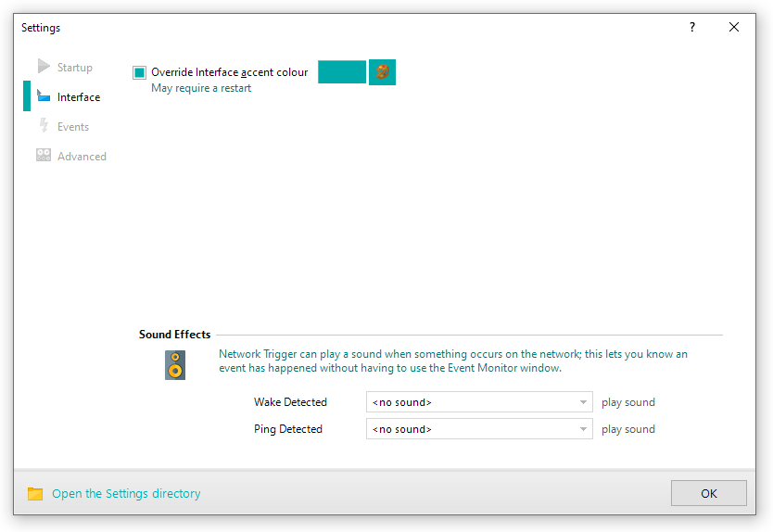Viewport: 773px width, 532px height.
Task: Click the question mark help button
Action: coord(691,28)
